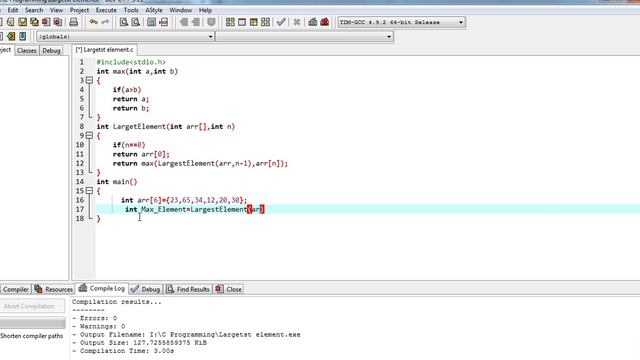
Task: Click the Stop execution X icon
Action: [x=297, y=22]
